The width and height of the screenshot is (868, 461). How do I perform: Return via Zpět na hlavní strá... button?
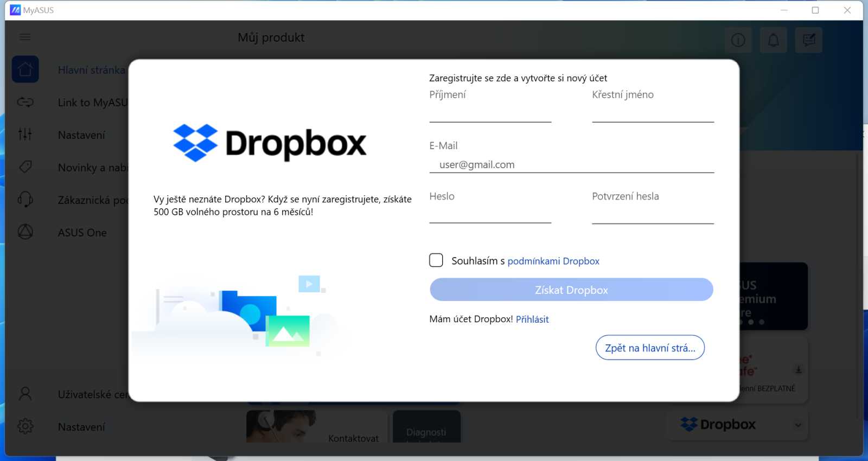650,348
